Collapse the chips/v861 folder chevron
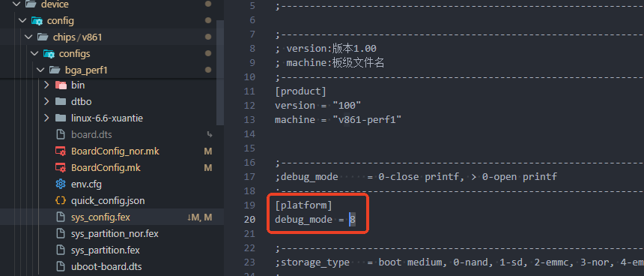644x276 pixels. 28,37
